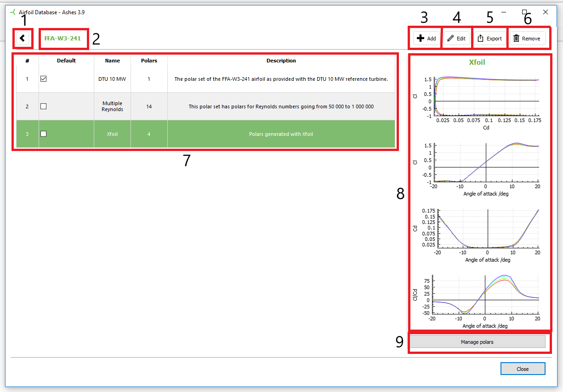Click the Description column header

[x=281, y=61]
